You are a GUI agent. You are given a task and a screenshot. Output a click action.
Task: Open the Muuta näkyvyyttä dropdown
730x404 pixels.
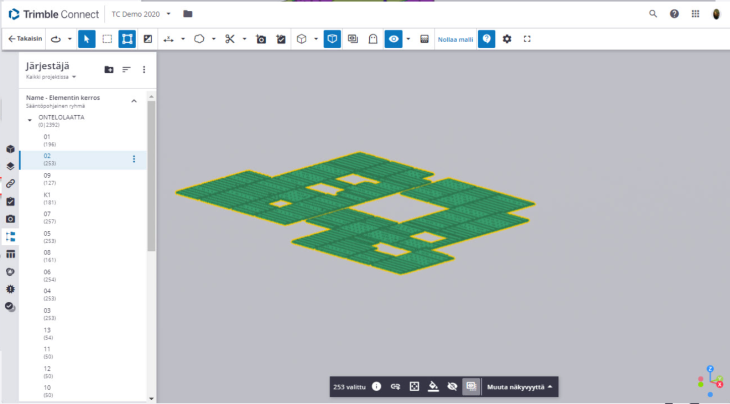tap(519, 386)
